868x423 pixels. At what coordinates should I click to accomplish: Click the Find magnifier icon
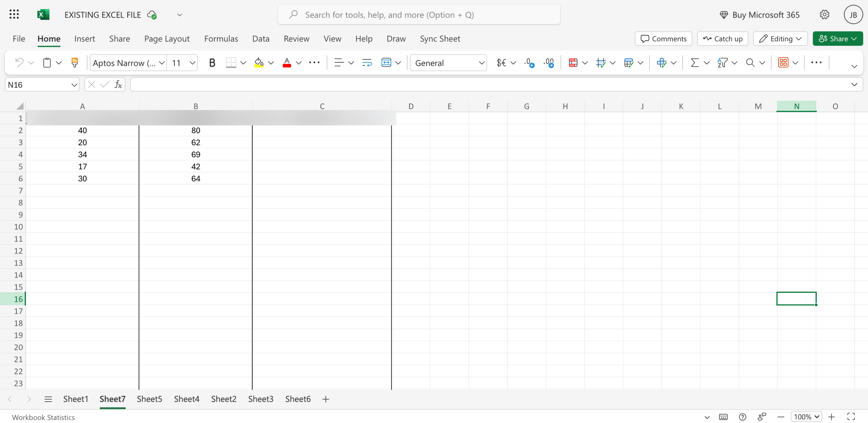(750, 63)
